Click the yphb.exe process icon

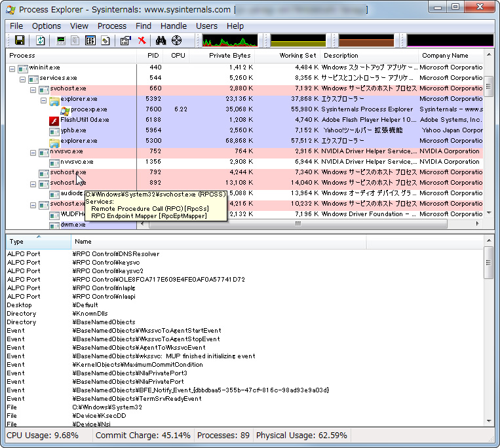(54, 132)
